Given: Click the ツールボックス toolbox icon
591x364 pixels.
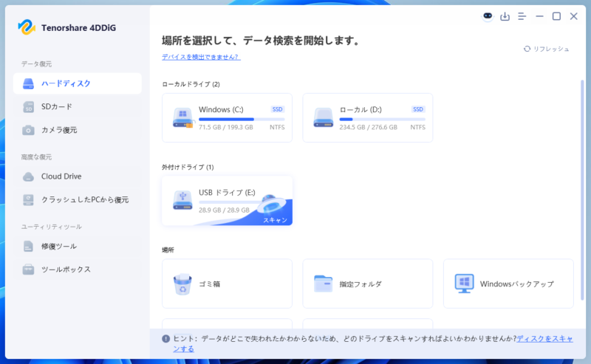Looking at the screenshot, I should [28, 269].
